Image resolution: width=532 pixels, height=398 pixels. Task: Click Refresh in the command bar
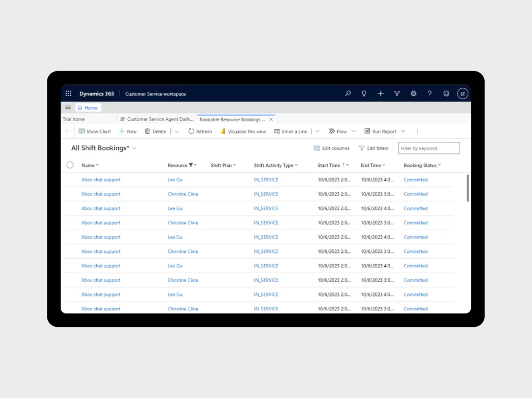pos(200,131)
